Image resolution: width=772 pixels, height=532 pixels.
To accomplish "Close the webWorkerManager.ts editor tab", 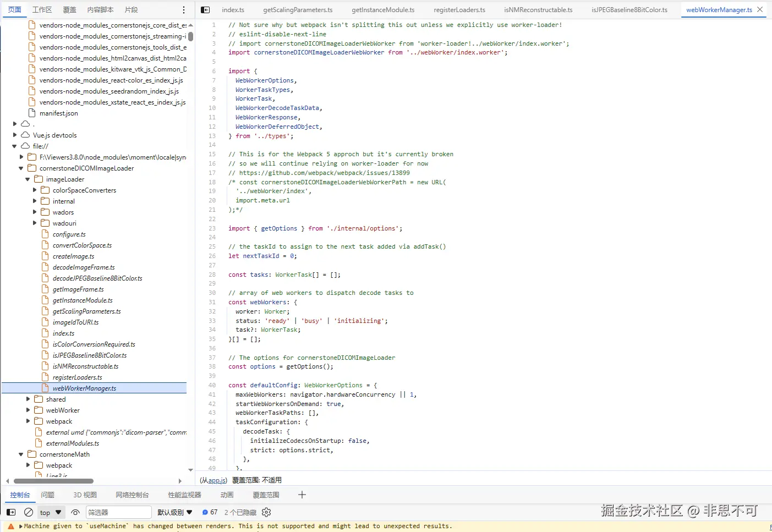I will point(760,10).
